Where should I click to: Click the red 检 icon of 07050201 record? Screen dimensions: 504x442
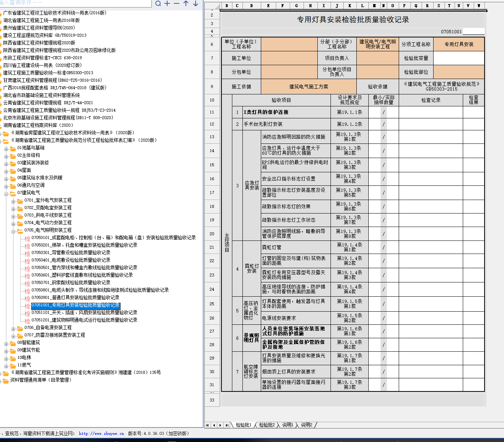coord(27,246)
